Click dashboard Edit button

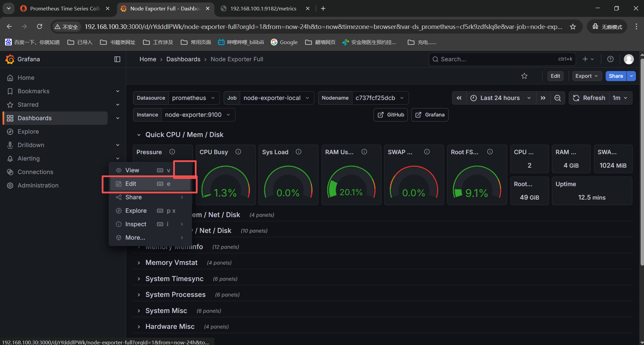(555, 76)
